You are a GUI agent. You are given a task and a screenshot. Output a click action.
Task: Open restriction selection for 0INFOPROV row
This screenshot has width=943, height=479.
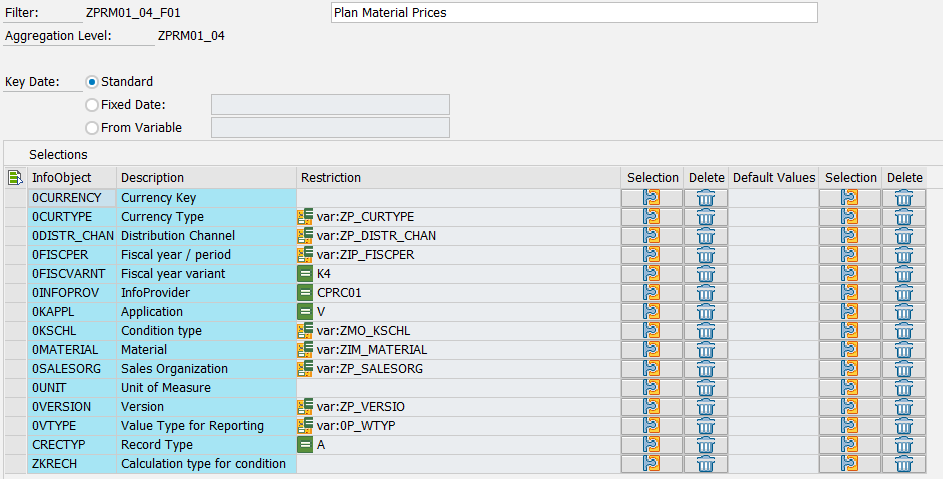[651, 292]
